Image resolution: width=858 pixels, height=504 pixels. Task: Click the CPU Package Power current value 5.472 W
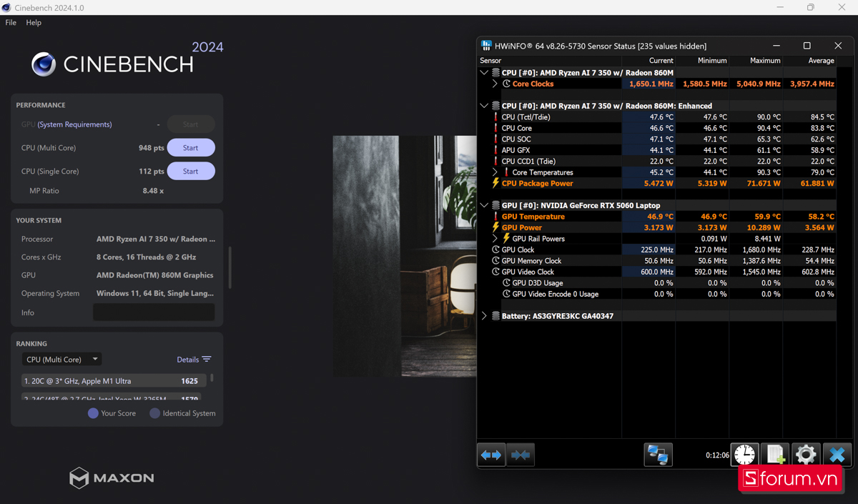click(x=658, y=184)
